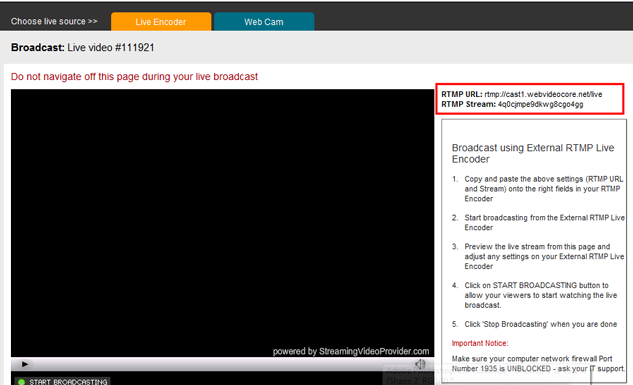Screen dimensions: 633x385
Task: Click the START BROADCASTING button
Action: 63,381
